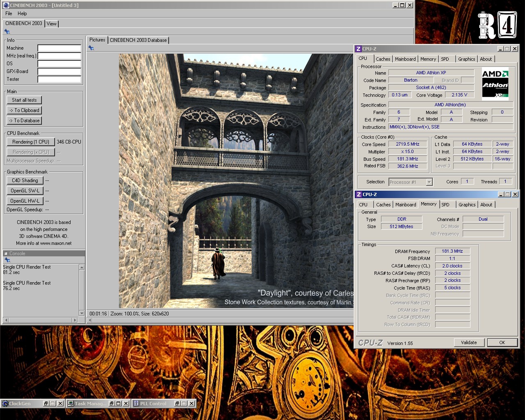Image resolution: width=525 pixels, height=420 pixels.
Task: Click the www.maxon.net info line
Action: (44, 243)
